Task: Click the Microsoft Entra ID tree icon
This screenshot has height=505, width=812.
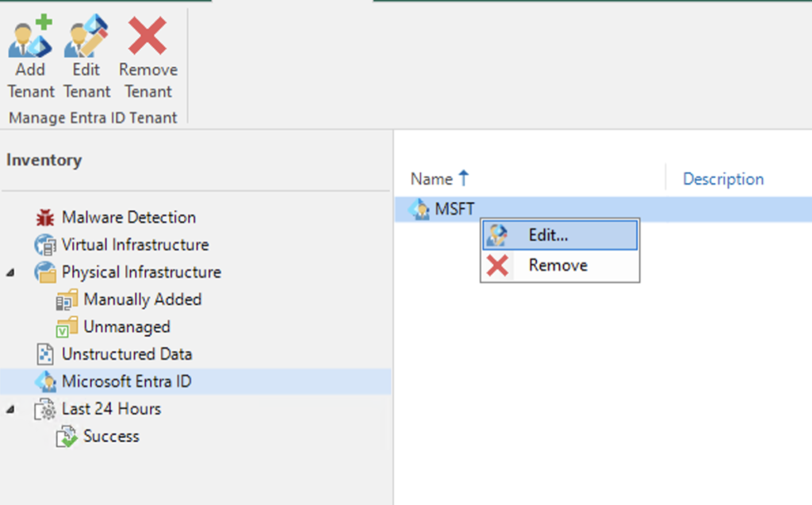Action: 45,381
